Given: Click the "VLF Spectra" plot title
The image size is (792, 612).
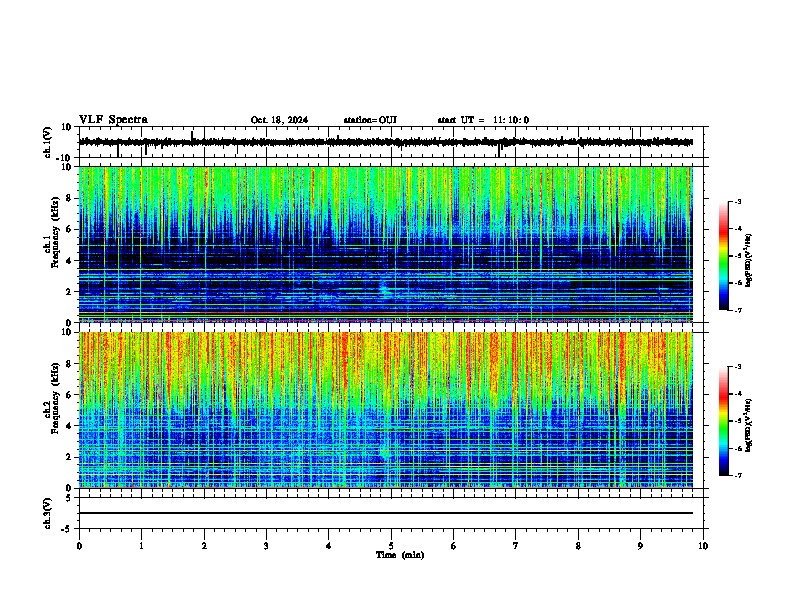Looking at the screenshot, I should pos(113,120).
